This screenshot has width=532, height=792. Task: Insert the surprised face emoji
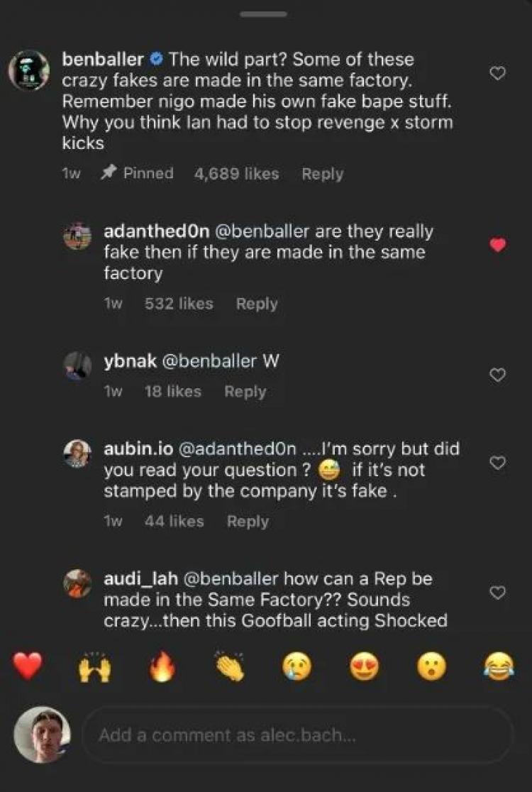(x=431, y=666)
